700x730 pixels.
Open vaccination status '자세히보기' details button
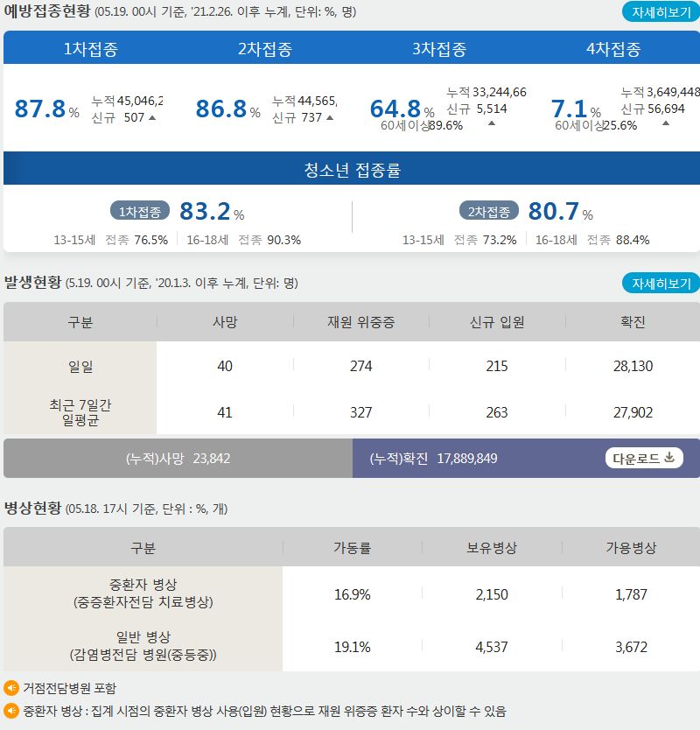tap(661, 12)
